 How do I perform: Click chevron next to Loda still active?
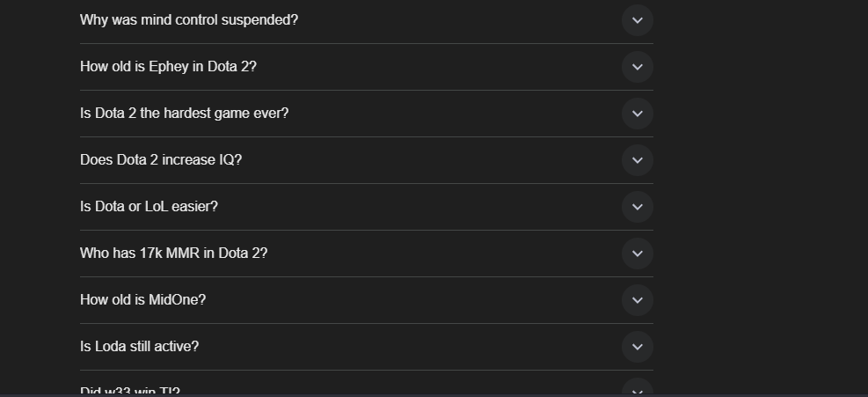[638, 347]
